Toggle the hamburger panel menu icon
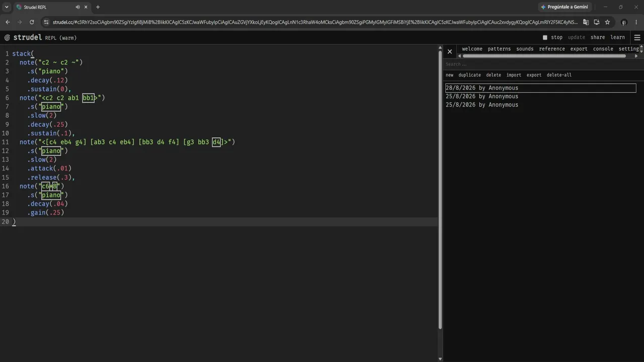 637,38
